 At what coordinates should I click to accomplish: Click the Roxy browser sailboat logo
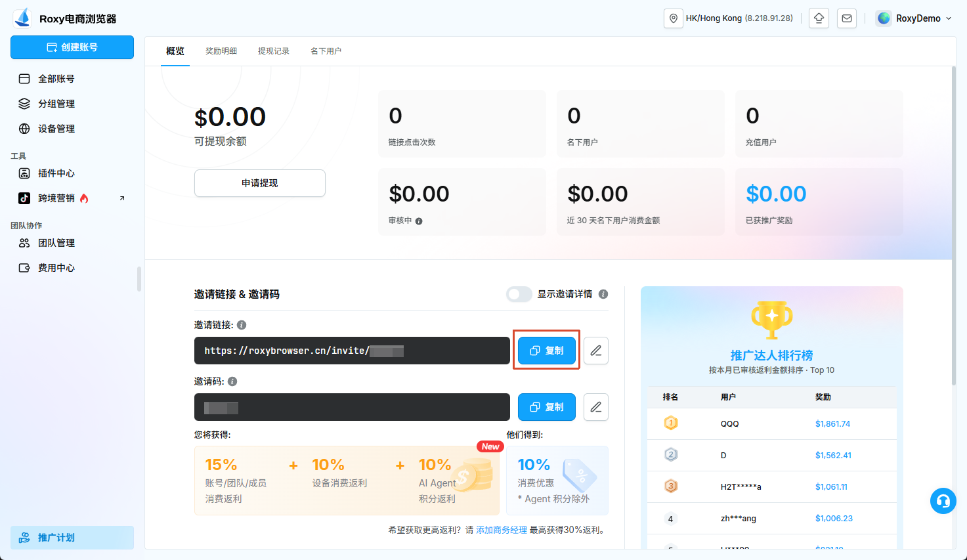coord(22,18)
